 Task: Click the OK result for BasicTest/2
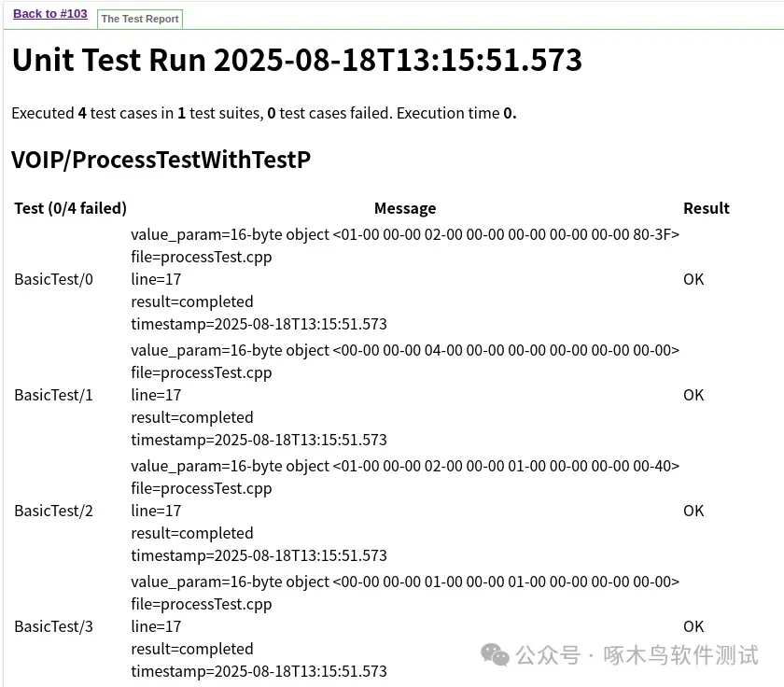(x=693, y=511)
